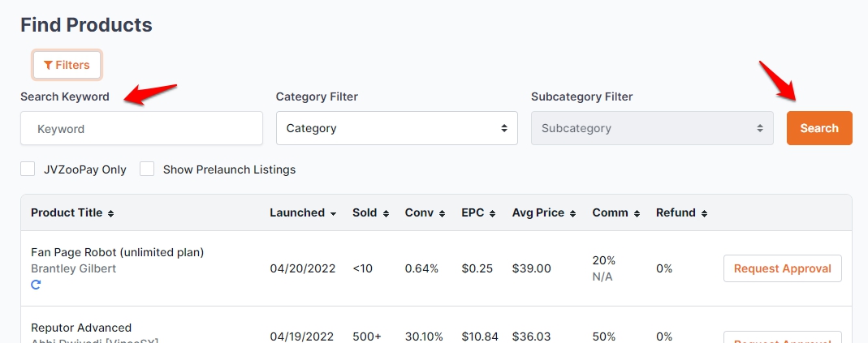Screen dimensions: 868x343
Task: Select the 500+ sold value
Action: [x=366, y=337]
